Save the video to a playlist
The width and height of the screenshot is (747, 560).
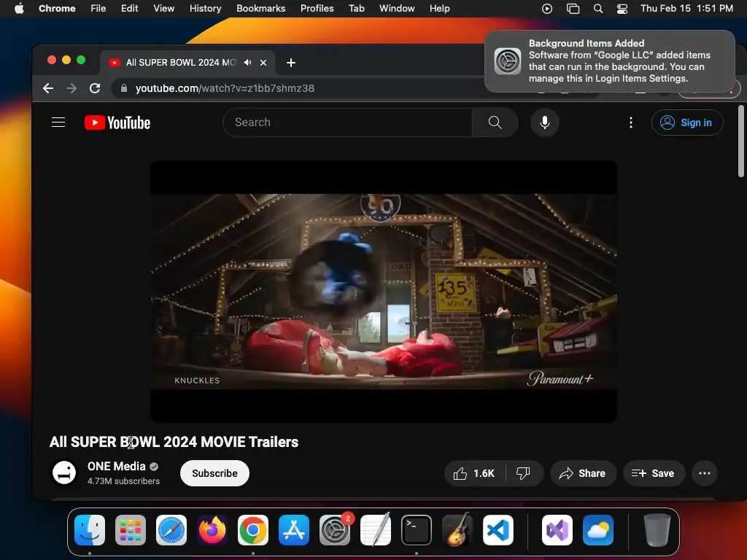[654, 473]
